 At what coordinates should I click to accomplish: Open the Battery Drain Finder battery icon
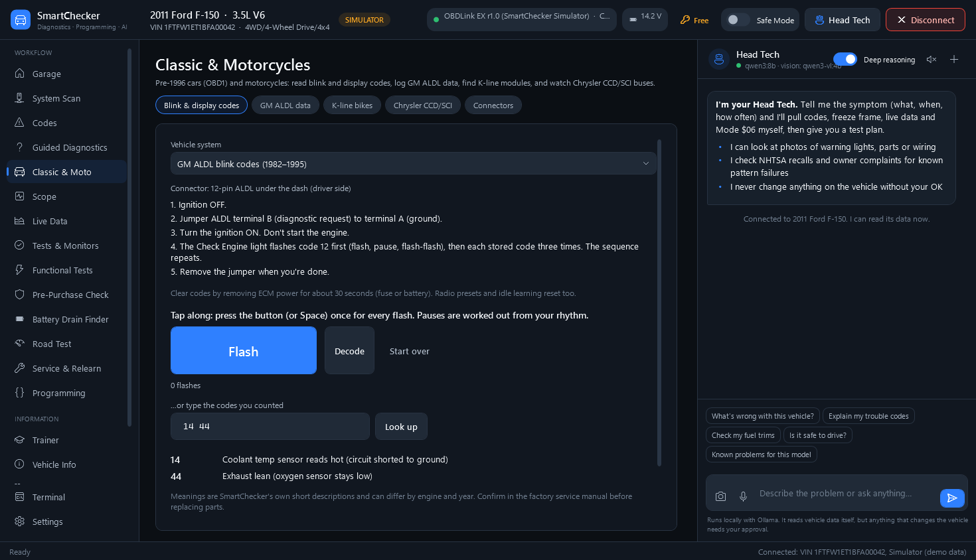20,319
